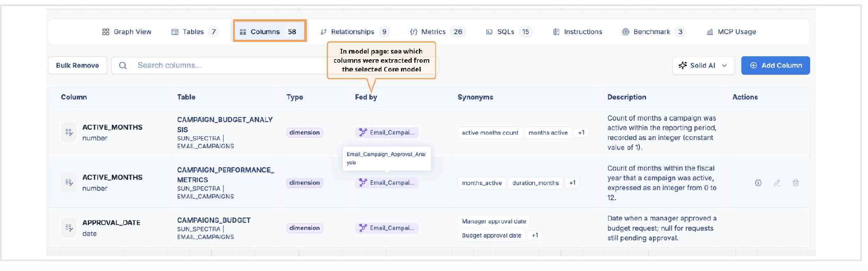Switch to the Benchmark tab
This screenshot has height=271, width=868.
click(654, 32)
